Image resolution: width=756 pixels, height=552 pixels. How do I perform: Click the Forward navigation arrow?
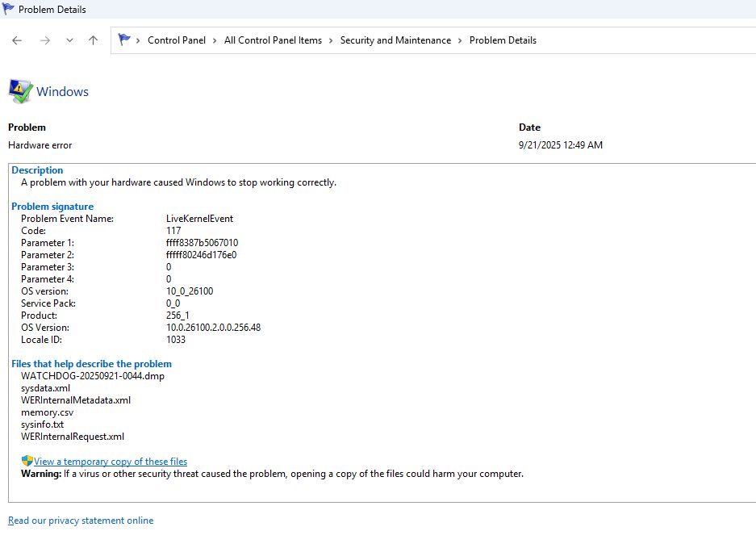point(44,40)
